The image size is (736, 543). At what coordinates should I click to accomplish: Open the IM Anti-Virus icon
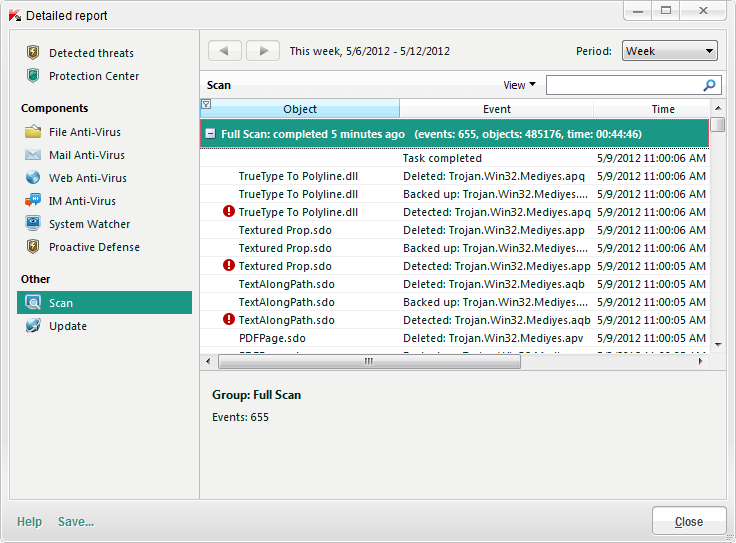[x=33, y=201]
